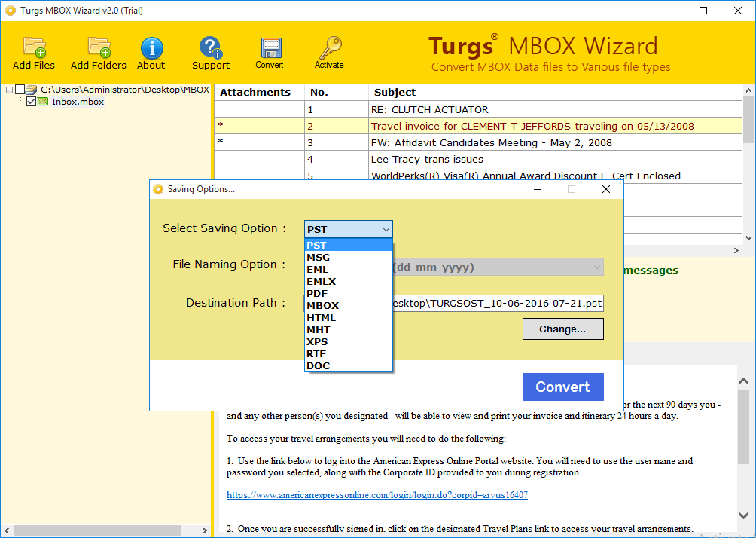756x538 pixels.
Task: Maximize the Turgs MBOX Wizard main window
Action: click(x=703, y=10)
